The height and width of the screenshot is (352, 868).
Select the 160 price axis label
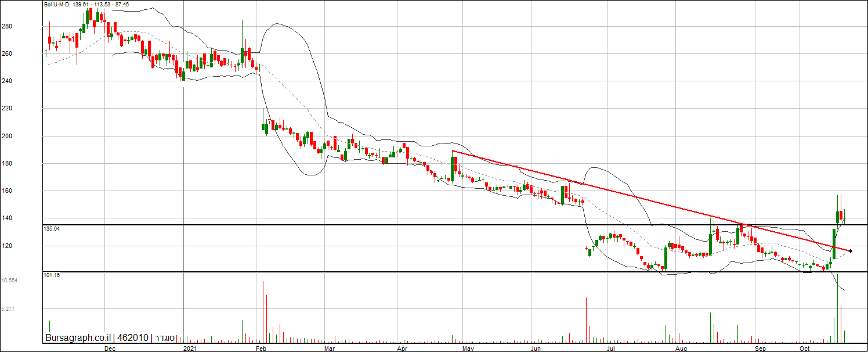pos(7,191)
